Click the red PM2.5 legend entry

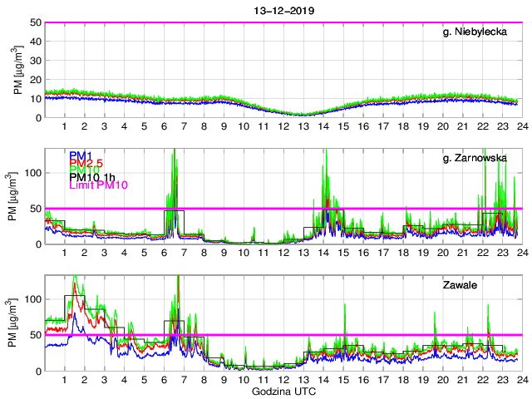(86, 165)
